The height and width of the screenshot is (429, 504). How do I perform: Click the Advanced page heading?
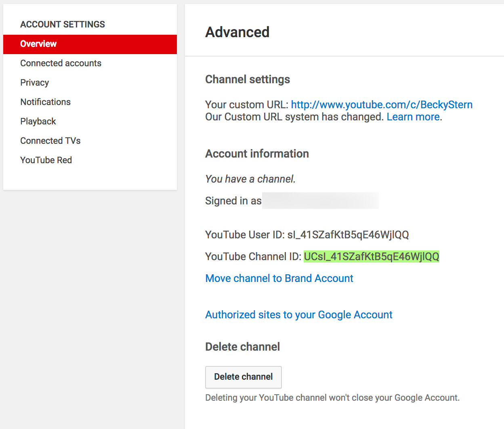pyautogui.click(x=237, y=32)
